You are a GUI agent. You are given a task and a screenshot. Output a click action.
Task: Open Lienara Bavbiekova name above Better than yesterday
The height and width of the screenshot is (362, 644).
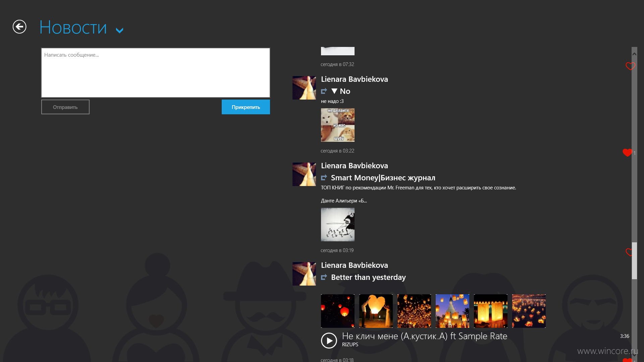point(354,265)
